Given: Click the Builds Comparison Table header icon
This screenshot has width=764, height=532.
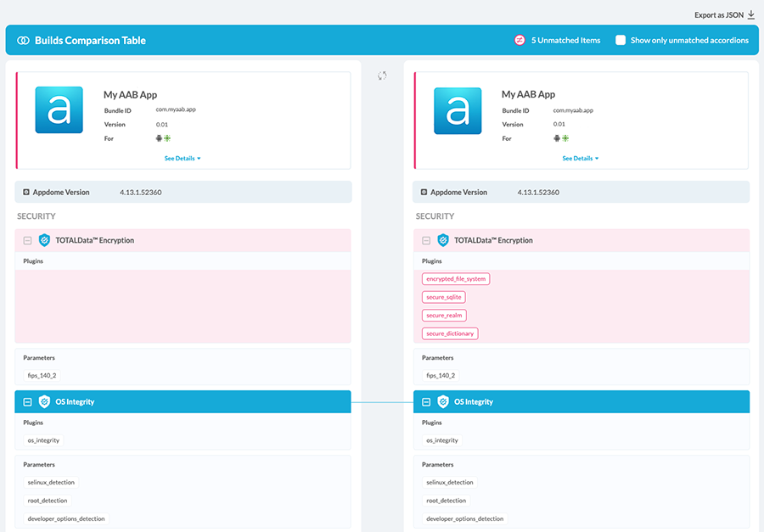Looking at the screenshot, I should point(23,40).
